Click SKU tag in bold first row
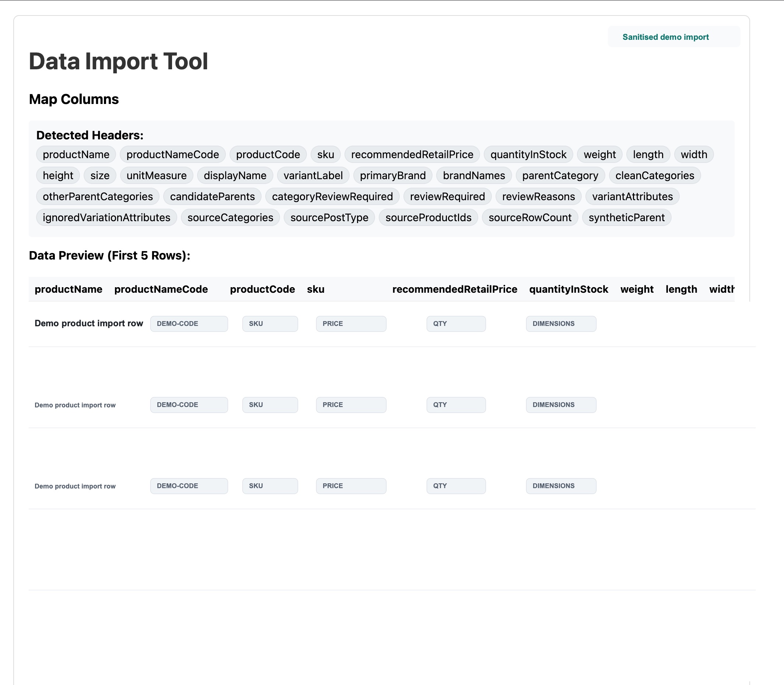 click(270, 324)
